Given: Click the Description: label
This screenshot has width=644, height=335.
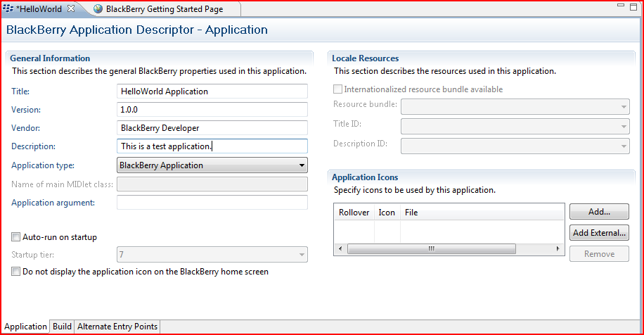Looking at the screenshot, I should 33,146.
